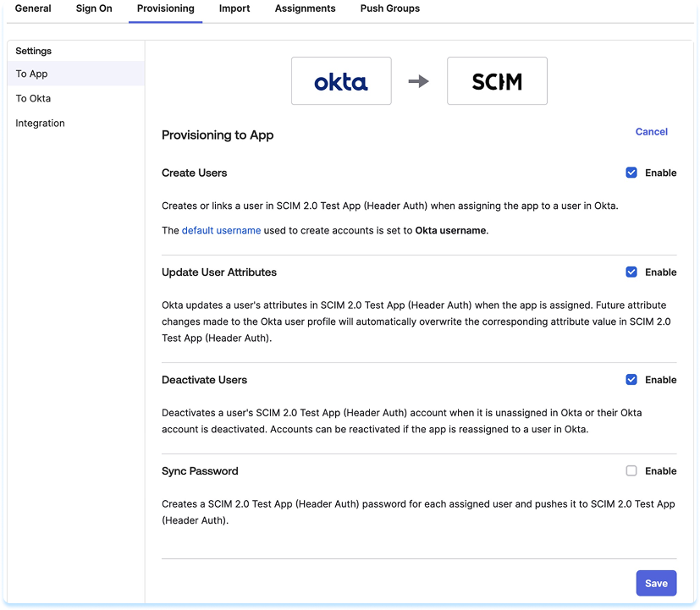Click the Okta logo box
Viewport: 700px width, 610px height.
341,81
